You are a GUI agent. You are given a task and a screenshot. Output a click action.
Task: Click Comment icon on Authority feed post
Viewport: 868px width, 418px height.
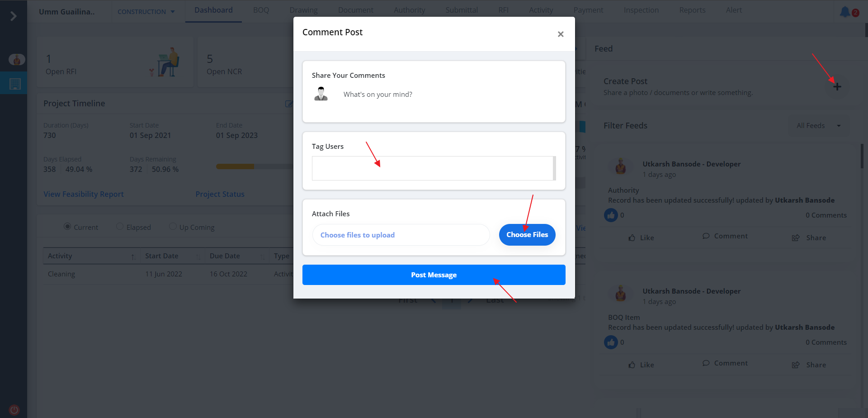(706, 236)
